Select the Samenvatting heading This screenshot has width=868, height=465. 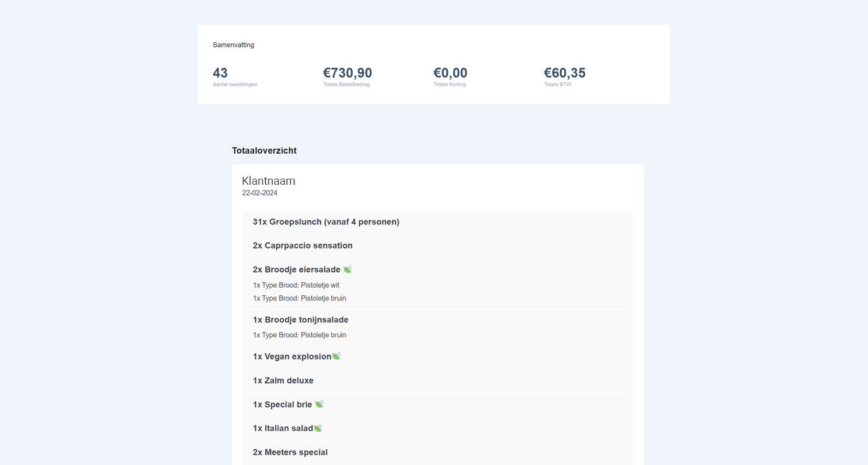(233, 45)
